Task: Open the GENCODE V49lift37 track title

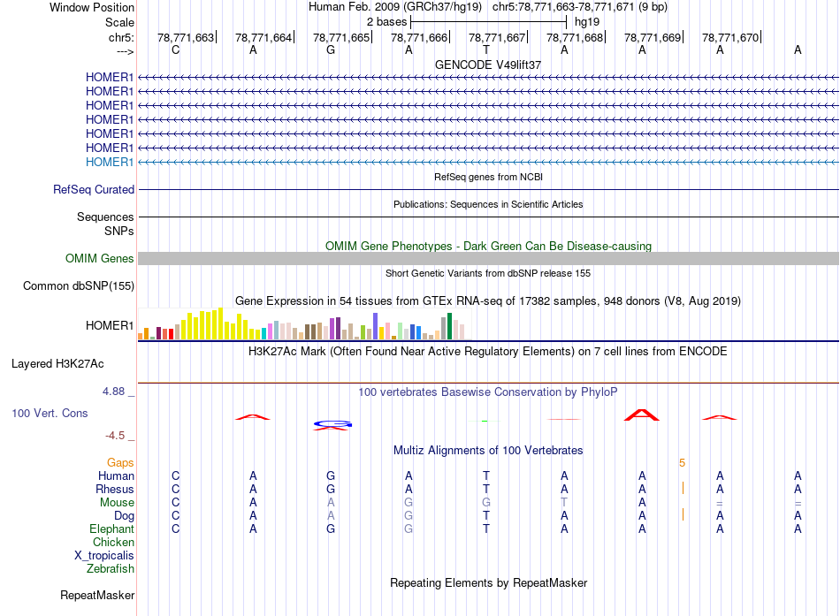Action: (488, 65)
